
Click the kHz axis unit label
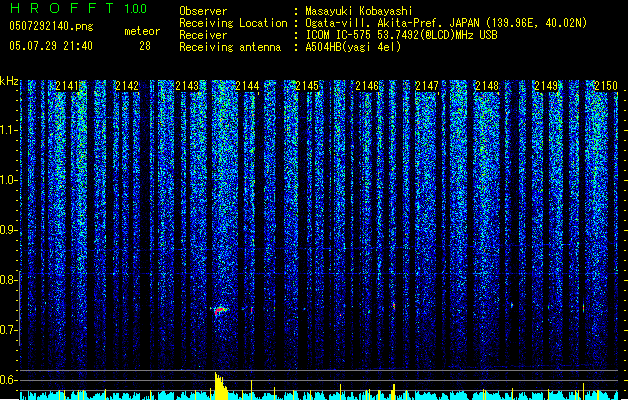9,81
